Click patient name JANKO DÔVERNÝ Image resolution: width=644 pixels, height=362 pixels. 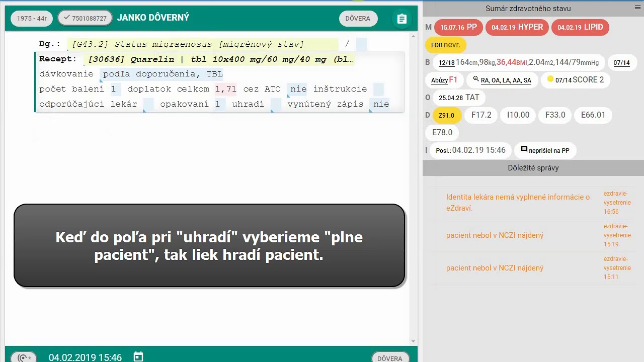pyautogui.click(x=153, y=18)
